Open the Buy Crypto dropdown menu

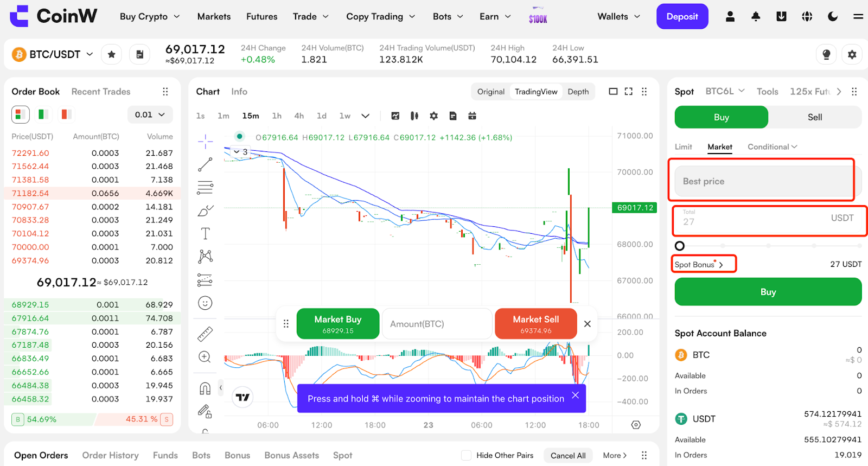coord(150,16)
